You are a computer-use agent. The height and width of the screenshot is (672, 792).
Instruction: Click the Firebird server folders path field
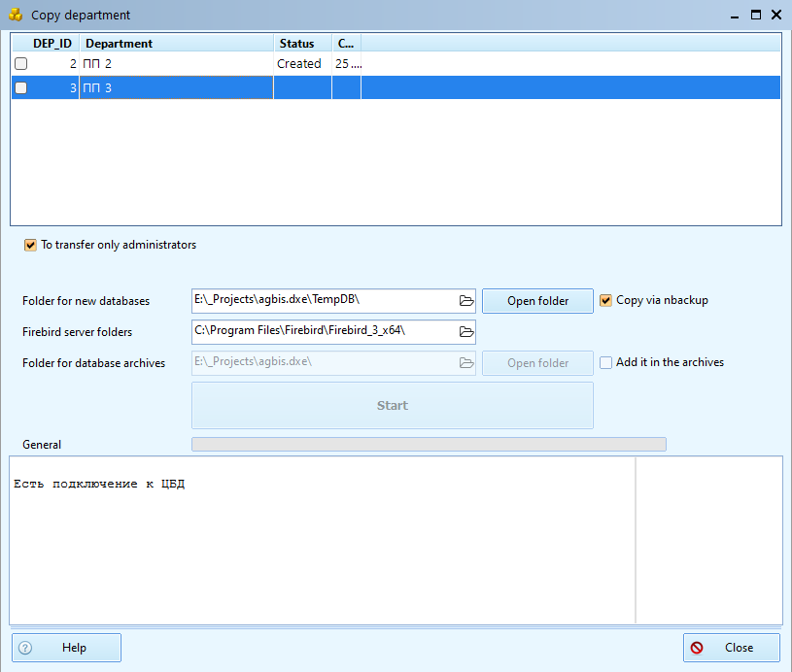[321, 332]
